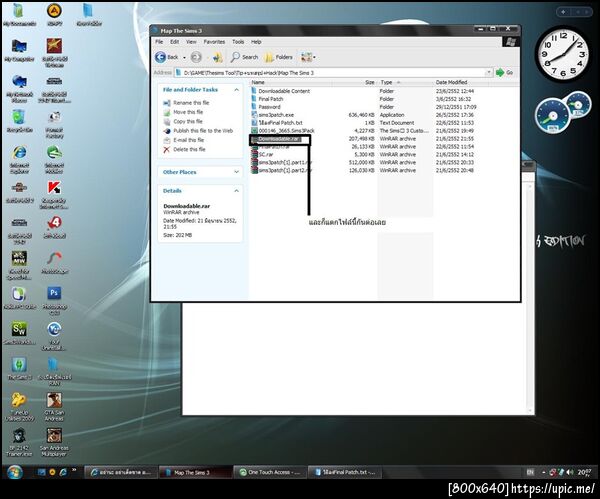Click the EN language indicator in taskbar
This screenshot has height=499, width=600.
click(530, 472)
